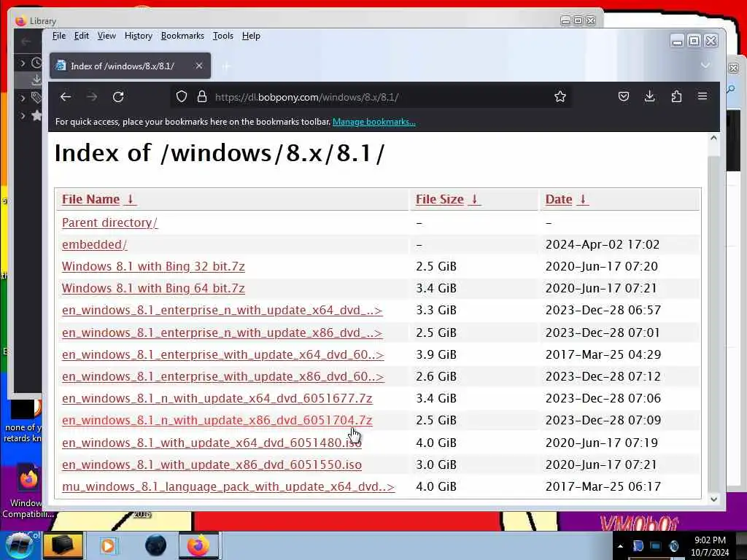Click the date 2024-Apr-02 17:02
747x560 pixels.
pos(602,244)
